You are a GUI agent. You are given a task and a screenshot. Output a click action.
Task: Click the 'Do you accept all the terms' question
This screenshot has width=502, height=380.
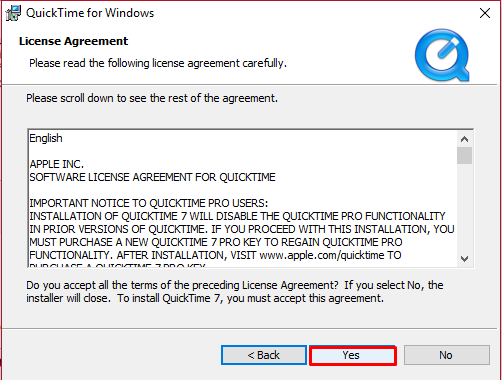pos(235,292)
